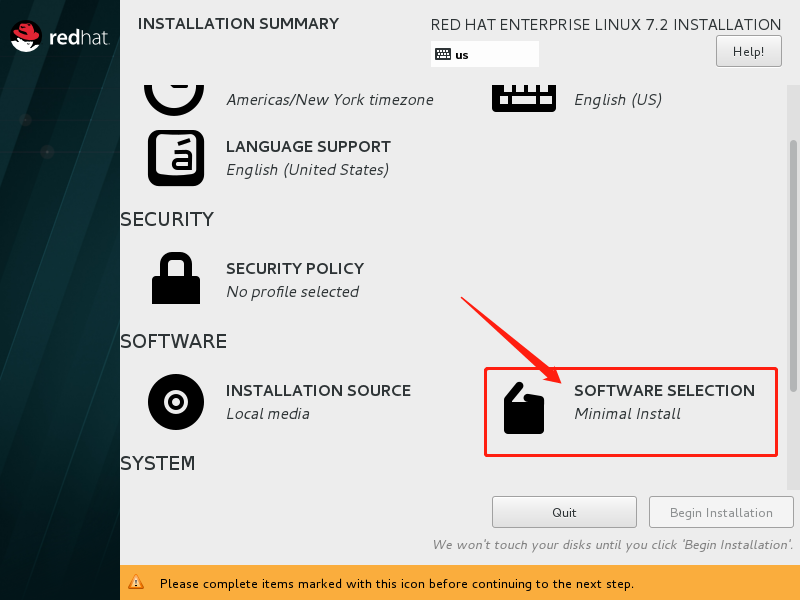800x600 pixels.
Task: Click the keyboard icon in layout indicator
Action: pos(443,54)
